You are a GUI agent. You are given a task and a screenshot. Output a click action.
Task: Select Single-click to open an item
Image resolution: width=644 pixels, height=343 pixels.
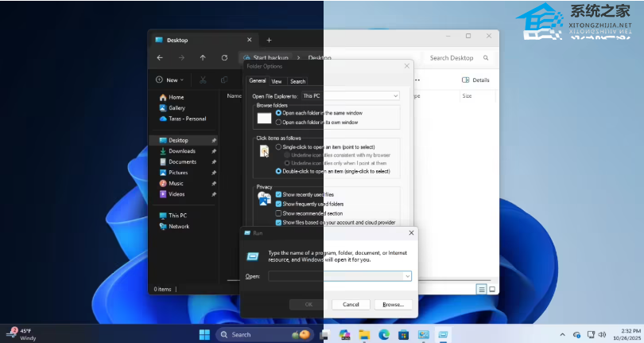point(278,147)
